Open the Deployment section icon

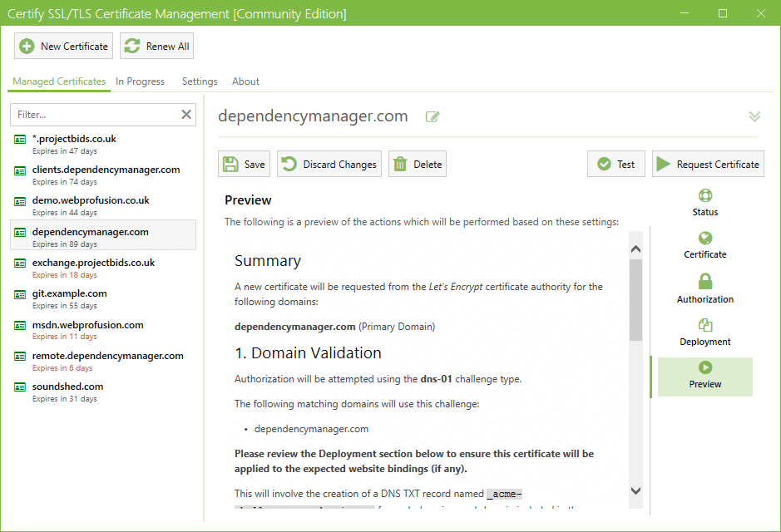705,326
